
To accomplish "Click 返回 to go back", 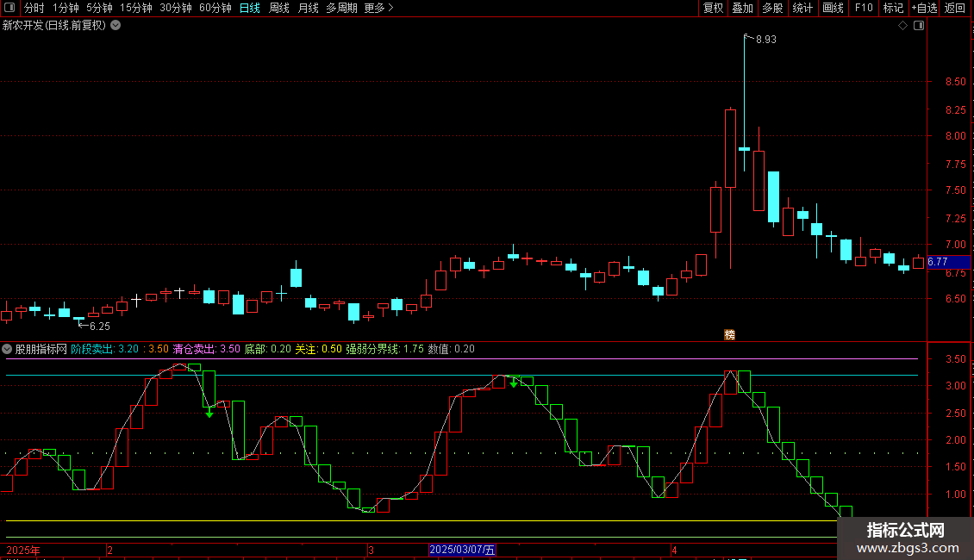I will (x=955, y=8).
